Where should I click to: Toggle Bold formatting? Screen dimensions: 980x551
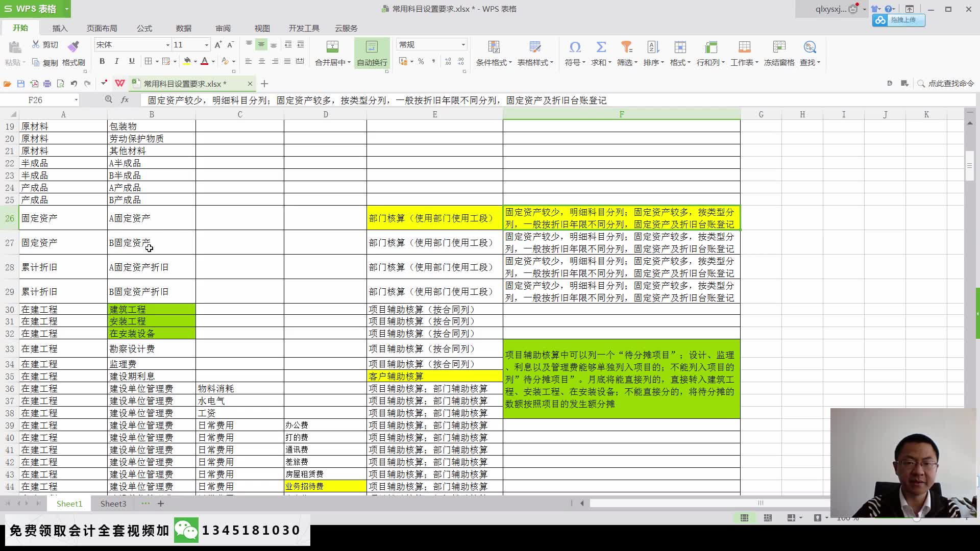pos(102,61)
